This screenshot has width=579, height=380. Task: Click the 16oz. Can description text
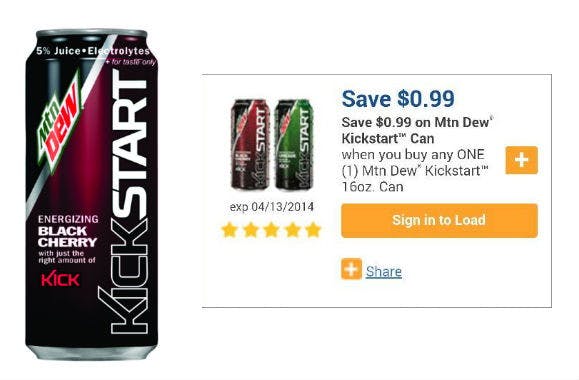tap(372, 186)
